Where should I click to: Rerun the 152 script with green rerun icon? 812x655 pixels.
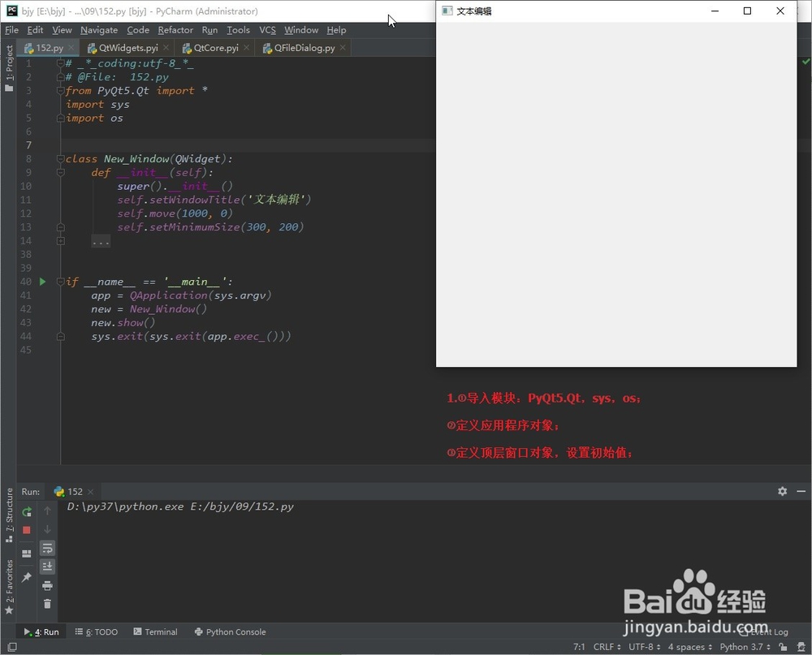tap(27, 511)
